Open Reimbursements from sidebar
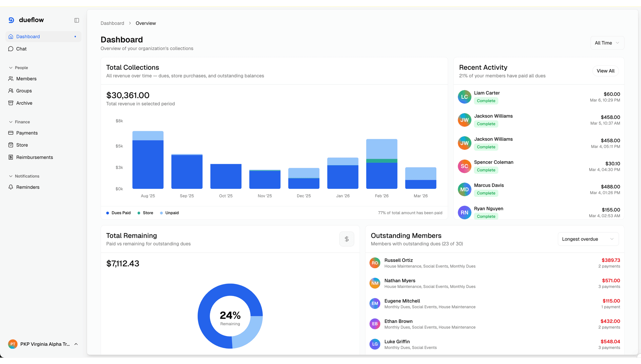The width and height of the screenshot is (641, 364). pos(34,157)
